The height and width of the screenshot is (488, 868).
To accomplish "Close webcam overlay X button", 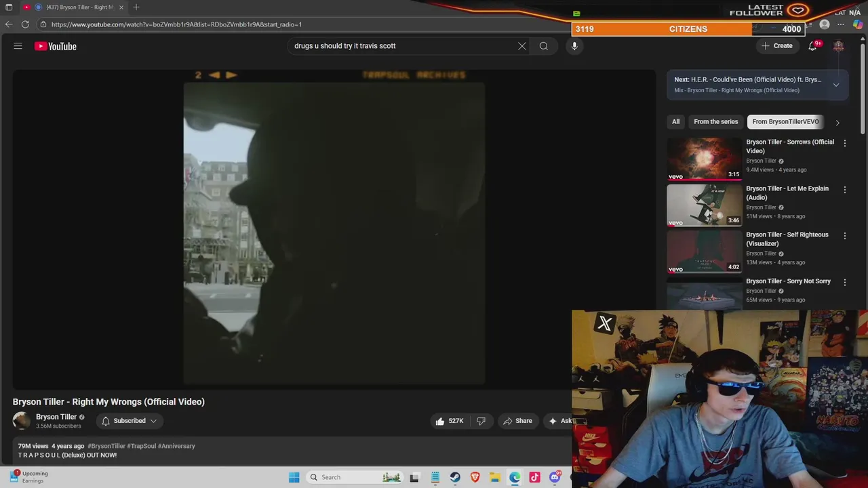I will (604, 323).
